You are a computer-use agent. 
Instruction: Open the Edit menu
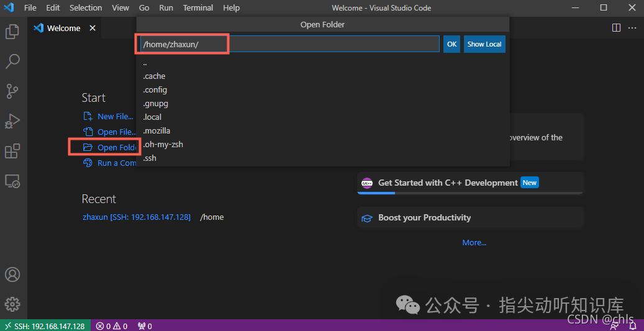(x=53, y=8)
